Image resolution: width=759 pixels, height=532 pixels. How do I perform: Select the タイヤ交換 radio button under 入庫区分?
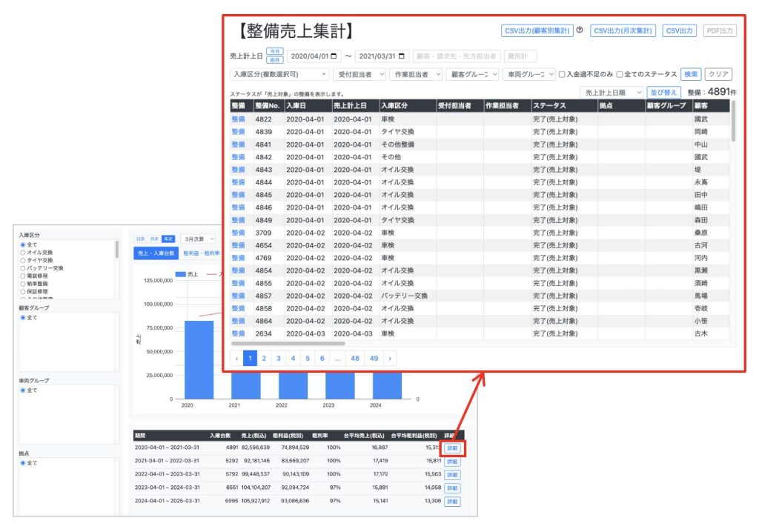22,260
